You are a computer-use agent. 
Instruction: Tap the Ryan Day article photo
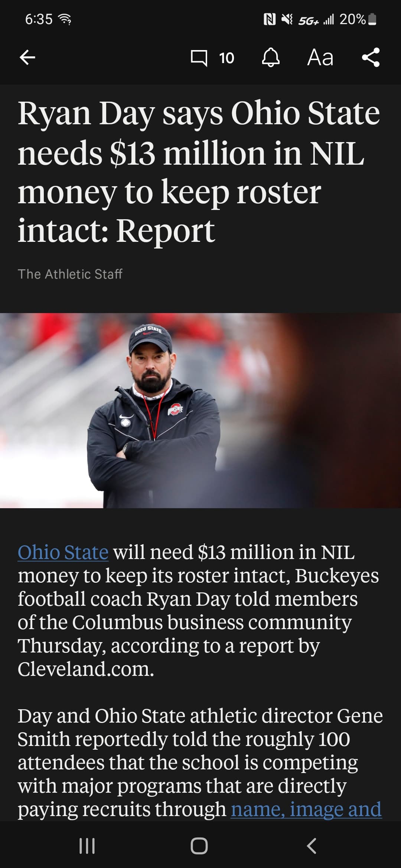[200, 411]
